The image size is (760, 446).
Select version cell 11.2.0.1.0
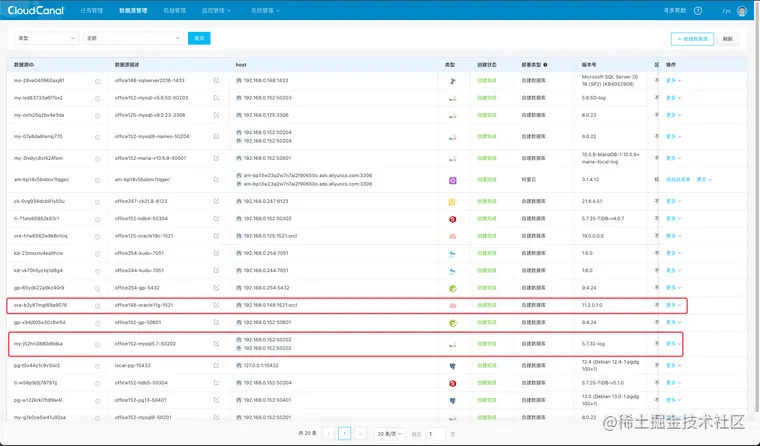click(x=592, y=305)
